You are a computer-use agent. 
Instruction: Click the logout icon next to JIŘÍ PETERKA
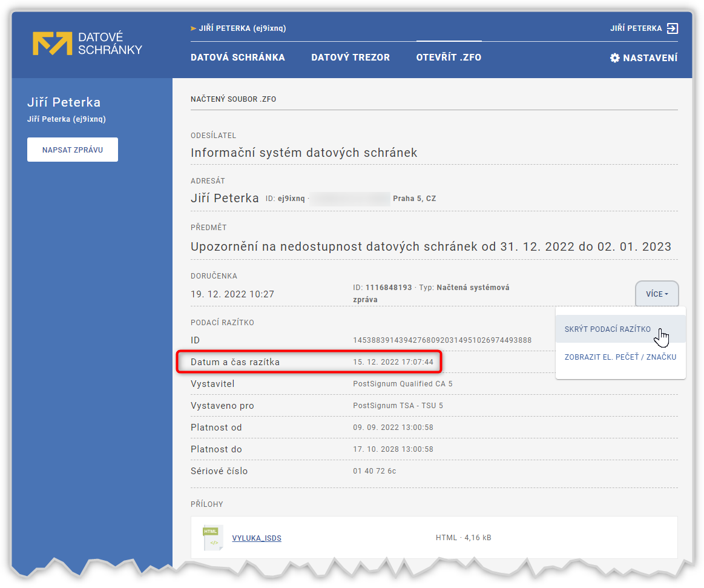672,28
